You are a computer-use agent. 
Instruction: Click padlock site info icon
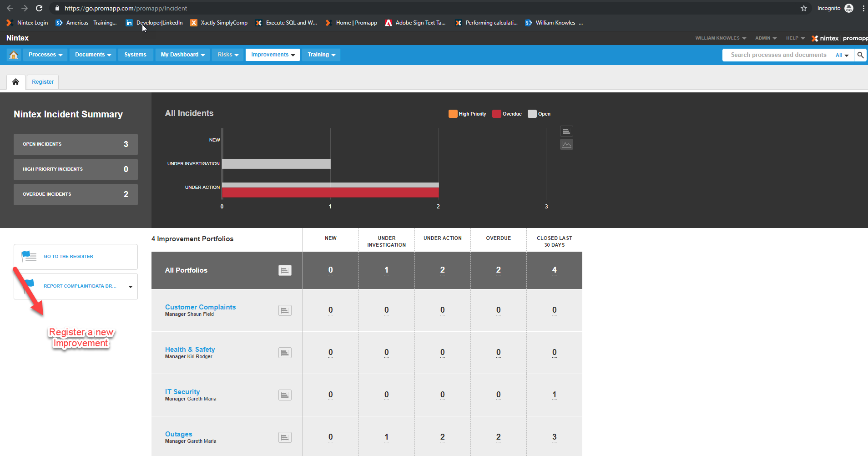point(57,8)
